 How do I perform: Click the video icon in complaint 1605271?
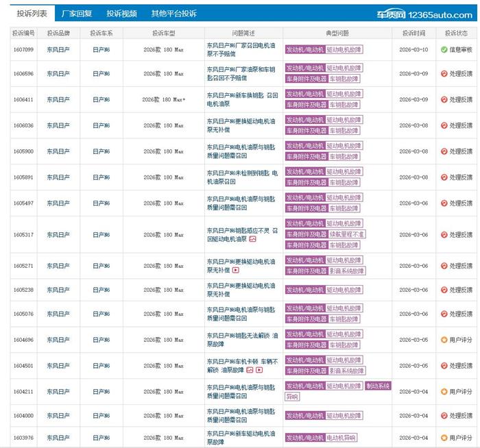click(236, 271)
